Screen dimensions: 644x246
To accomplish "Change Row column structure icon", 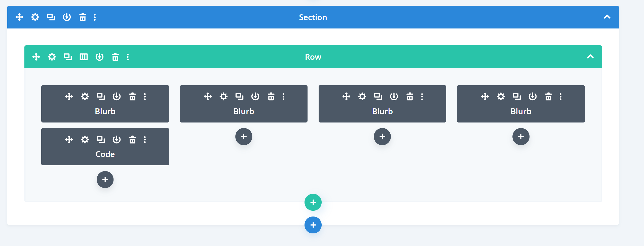I will [84, 57].
